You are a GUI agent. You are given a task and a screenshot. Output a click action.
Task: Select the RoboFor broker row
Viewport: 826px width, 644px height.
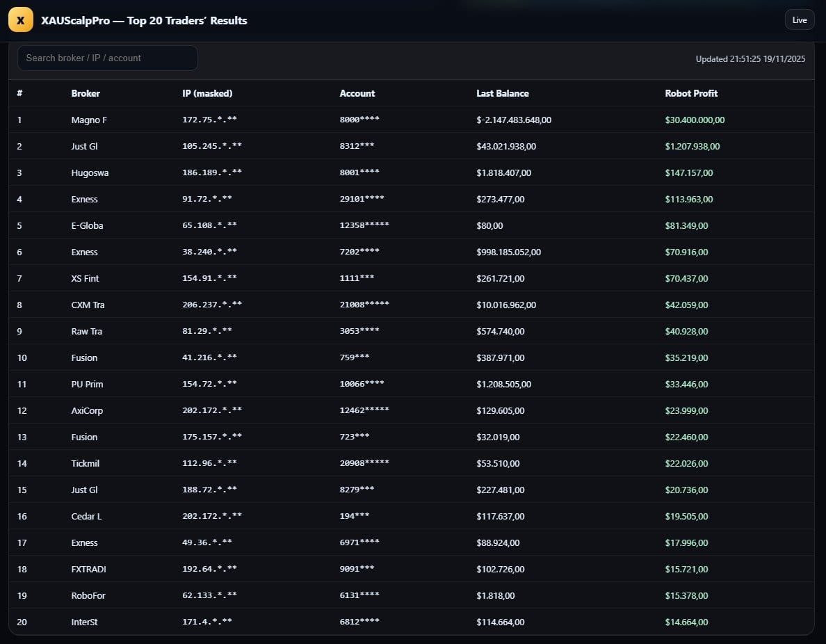tap(88, 596)
